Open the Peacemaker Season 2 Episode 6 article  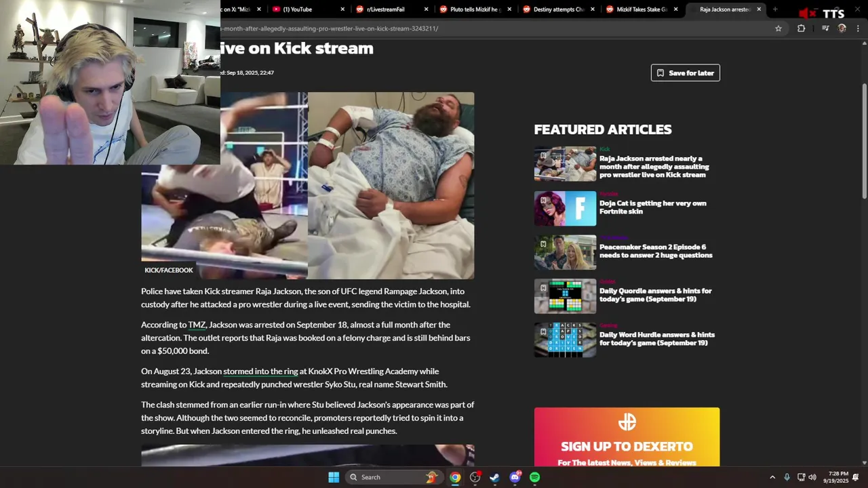tap(656, 251)
